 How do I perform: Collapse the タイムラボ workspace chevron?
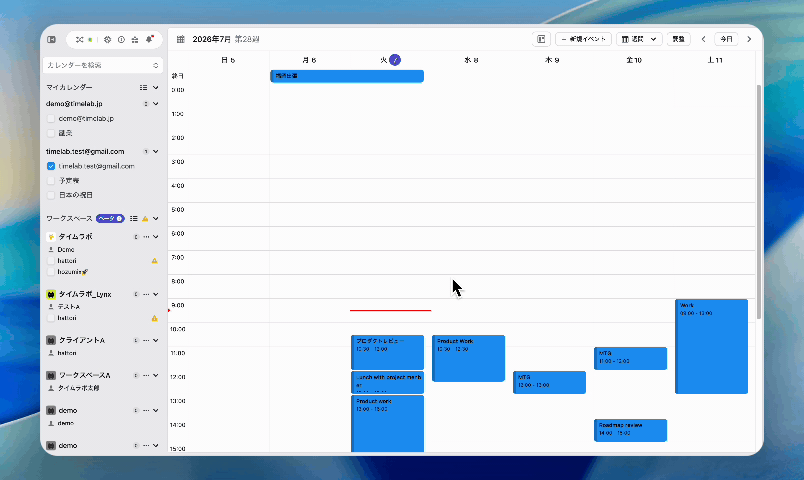click(155, 237)
